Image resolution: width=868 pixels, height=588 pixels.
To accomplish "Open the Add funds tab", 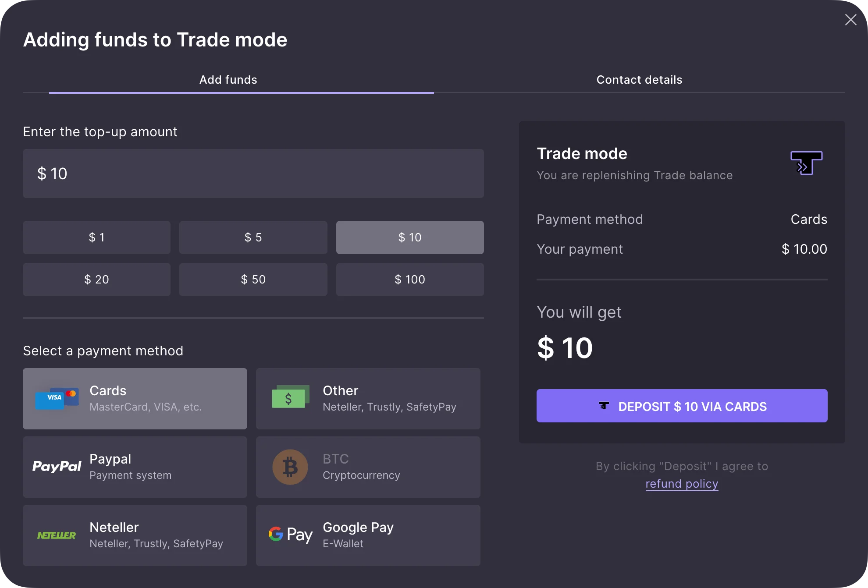I will point(228,80).
